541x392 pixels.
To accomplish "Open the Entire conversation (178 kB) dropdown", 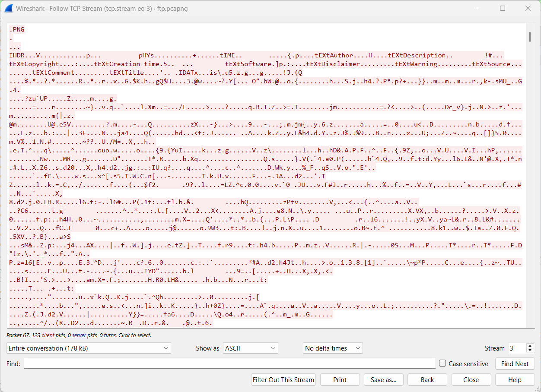I will [x=89, y=348].
